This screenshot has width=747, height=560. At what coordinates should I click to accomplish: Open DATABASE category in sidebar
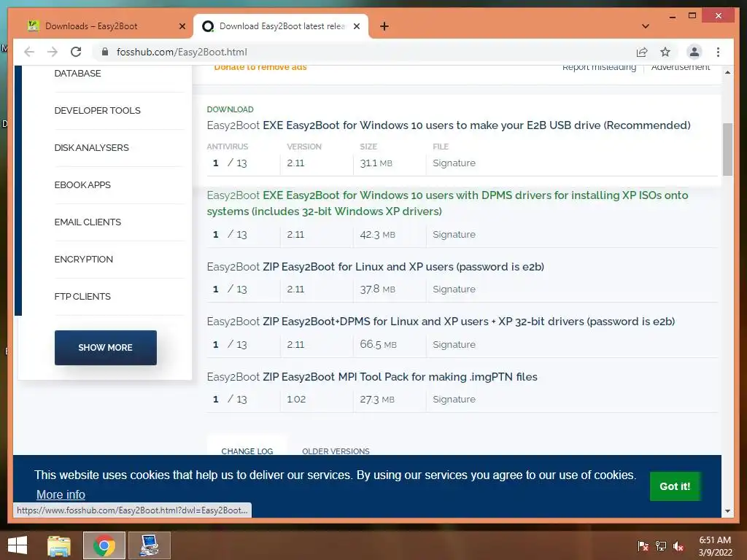click(77, 74)
